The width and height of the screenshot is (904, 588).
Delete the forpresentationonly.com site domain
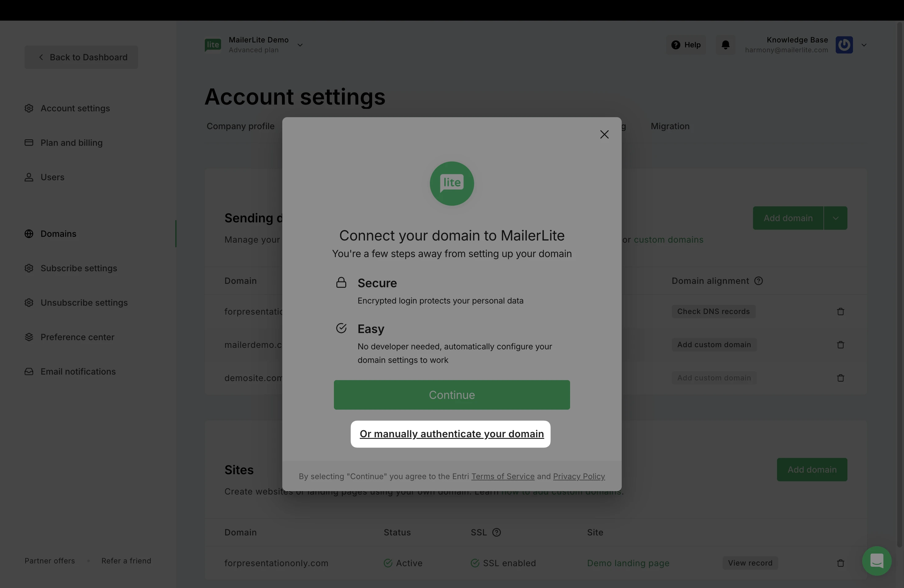click(841, 563)
